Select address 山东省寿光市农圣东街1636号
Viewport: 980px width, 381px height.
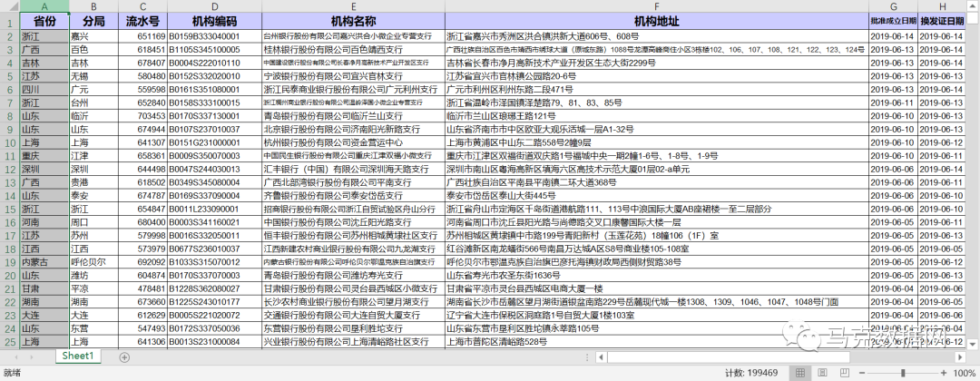657,276
